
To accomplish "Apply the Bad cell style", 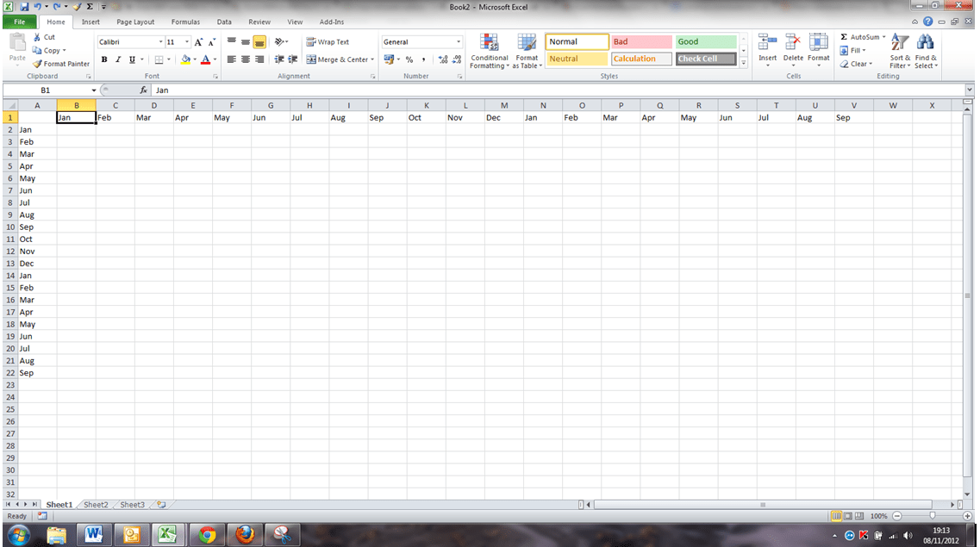I will (x=640, y=40).
